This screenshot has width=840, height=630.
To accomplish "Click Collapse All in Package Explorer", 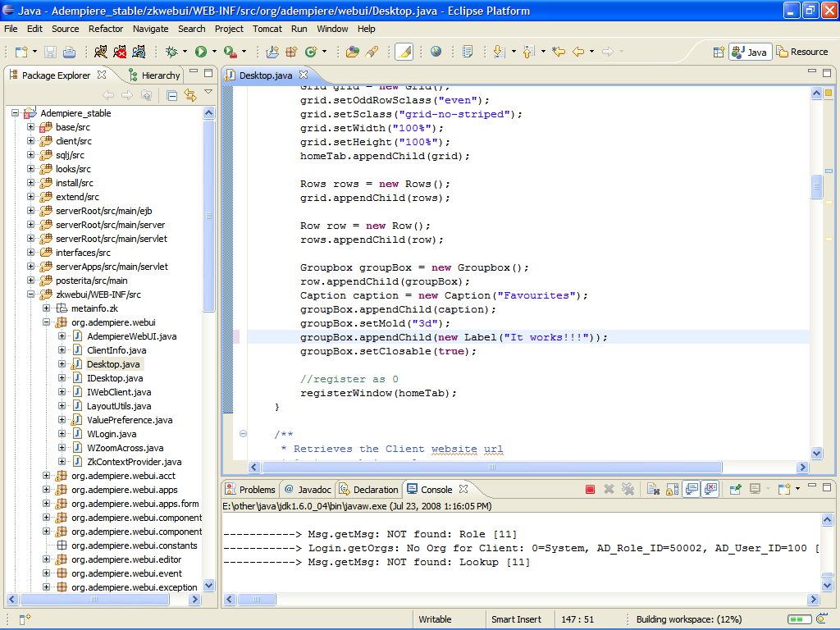I will click(172, 95).
